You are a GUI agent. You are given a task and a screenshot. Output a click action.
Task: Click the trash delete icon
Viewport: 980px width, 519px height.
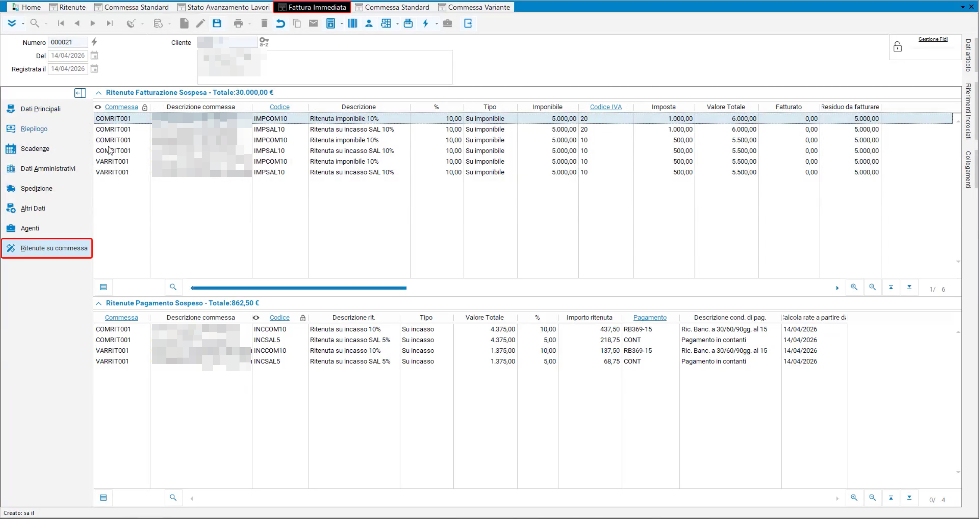pyautogui.click(x=264, y=23)
